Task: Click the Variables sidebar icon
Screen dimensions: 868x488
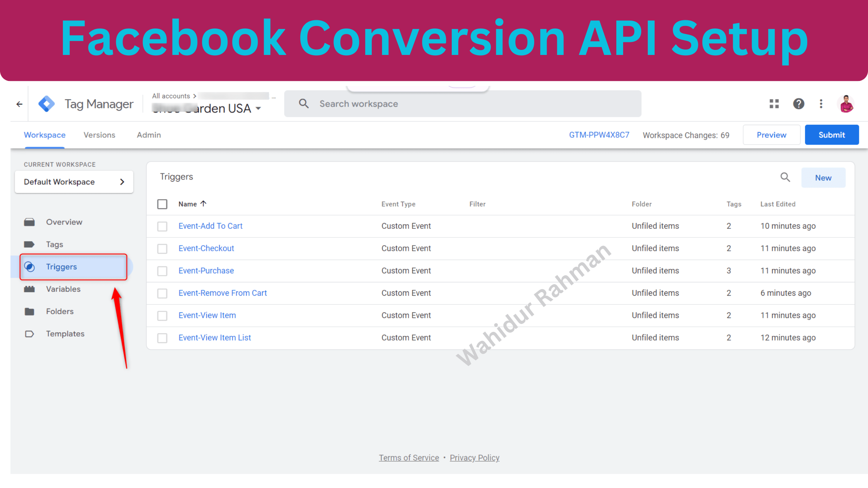Action: (29, 289)
